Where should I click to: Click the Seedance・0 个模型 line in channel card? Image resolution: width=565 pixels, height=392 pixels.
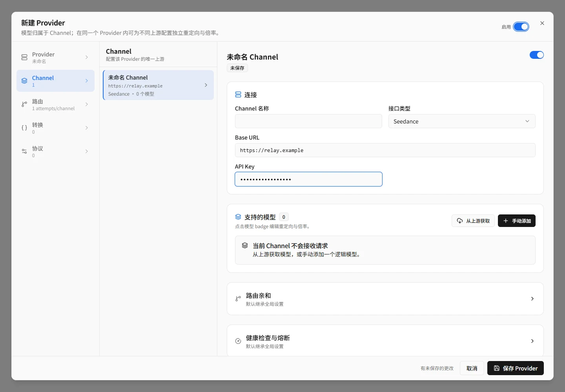coord(131,94)
